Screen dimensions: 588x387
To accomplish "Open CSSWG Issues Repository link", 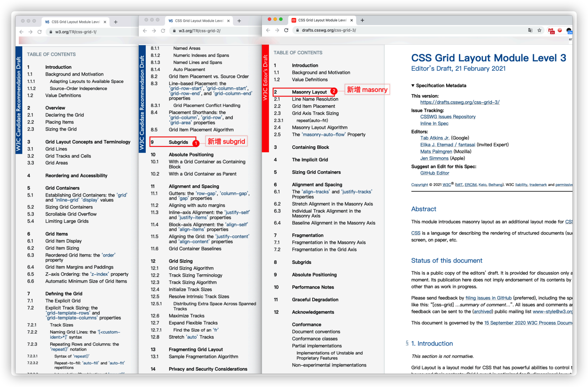I will [448, 117].
